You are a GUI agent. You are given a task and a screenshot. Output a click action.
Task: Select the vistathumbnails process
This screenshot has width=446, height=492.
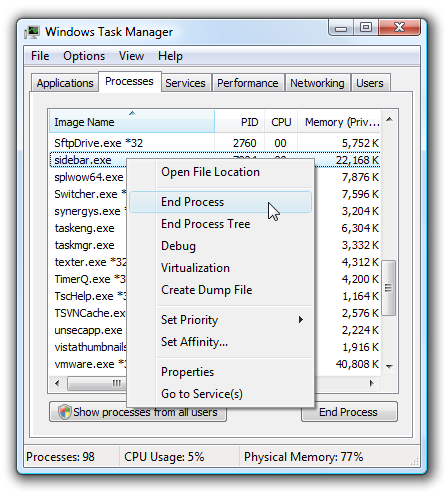(90, 347)
